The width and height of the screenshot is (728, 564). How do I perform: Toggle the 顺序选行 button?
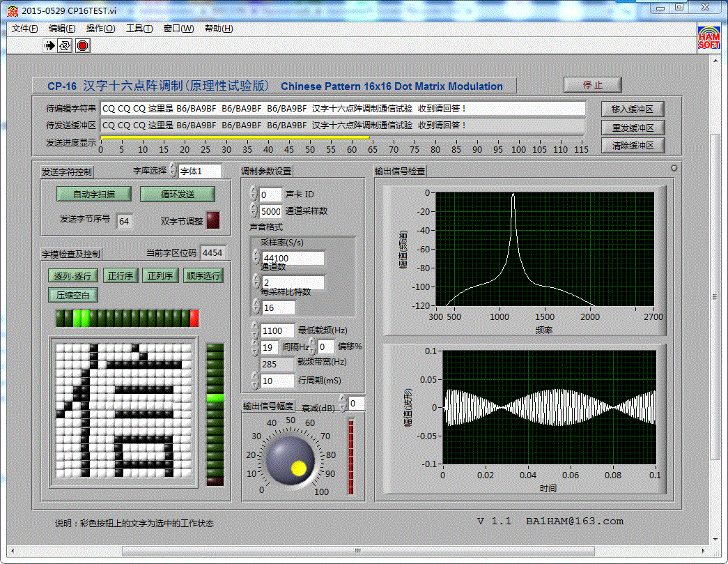pyautogui.click(x=203, y=275)
